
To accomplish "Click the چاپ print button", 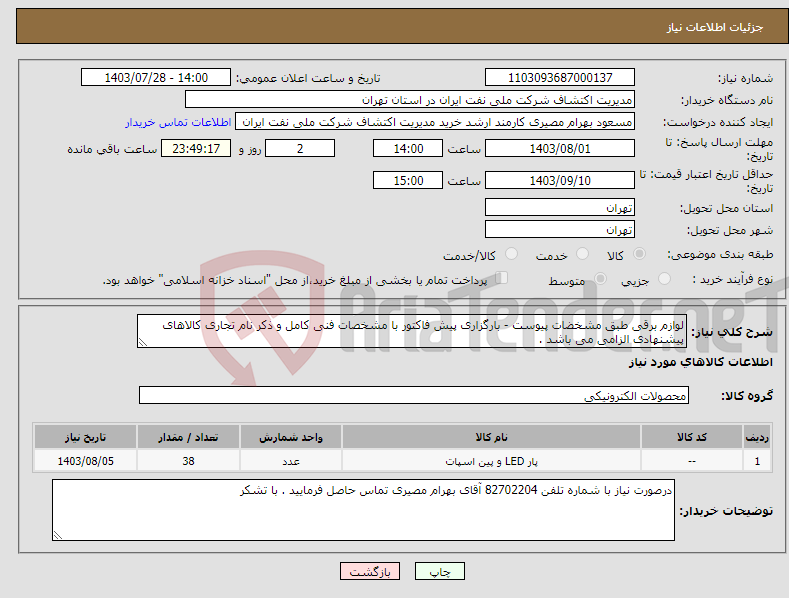I will pos(440,571).
